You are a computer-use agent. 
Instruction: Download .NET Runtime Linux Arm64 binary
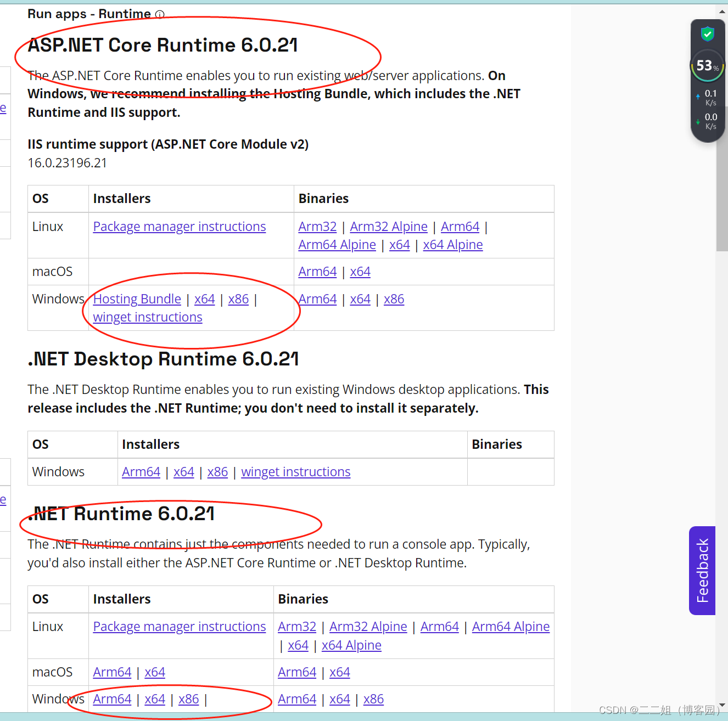coord(440,627)
